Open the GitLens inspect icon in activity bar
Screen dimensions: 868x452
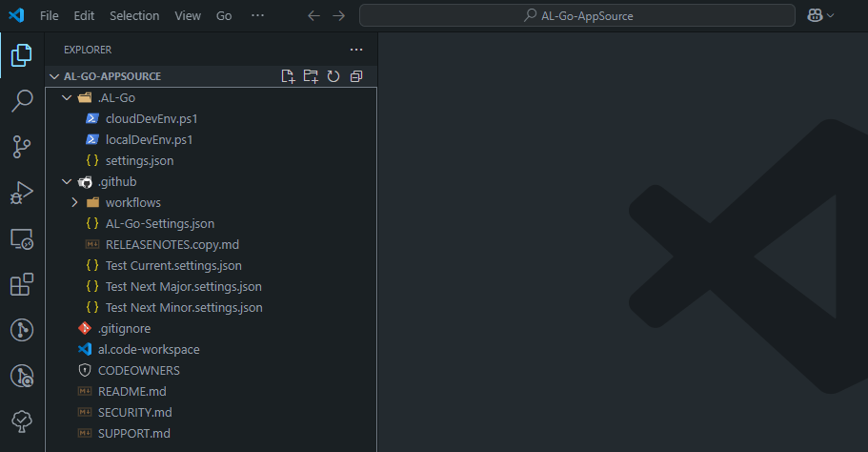(22, 376)
